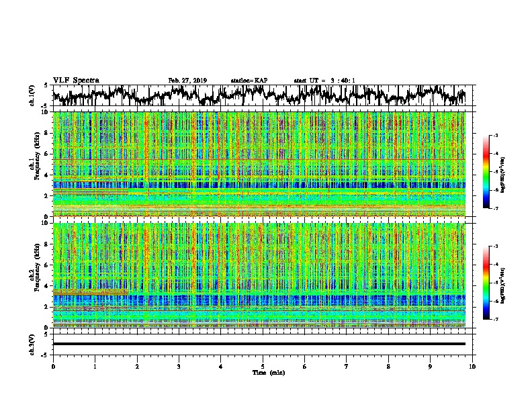
Task: Click time axis tick label "1"
Action: click(95, 367)
